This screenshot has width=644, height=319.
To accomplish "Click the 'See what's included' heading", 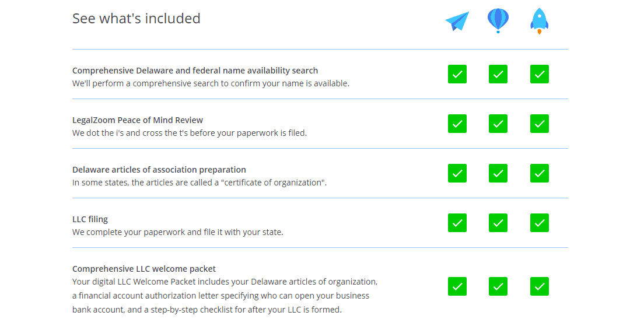I will click(136, 19).
